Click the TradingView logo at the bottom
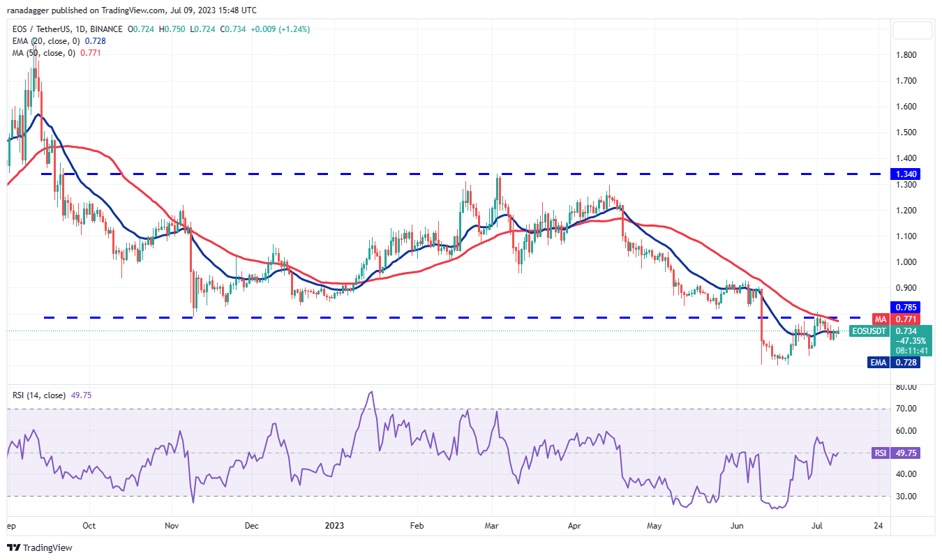The width and height of the screenshot is (942, 560). click(x=40, y=547)
